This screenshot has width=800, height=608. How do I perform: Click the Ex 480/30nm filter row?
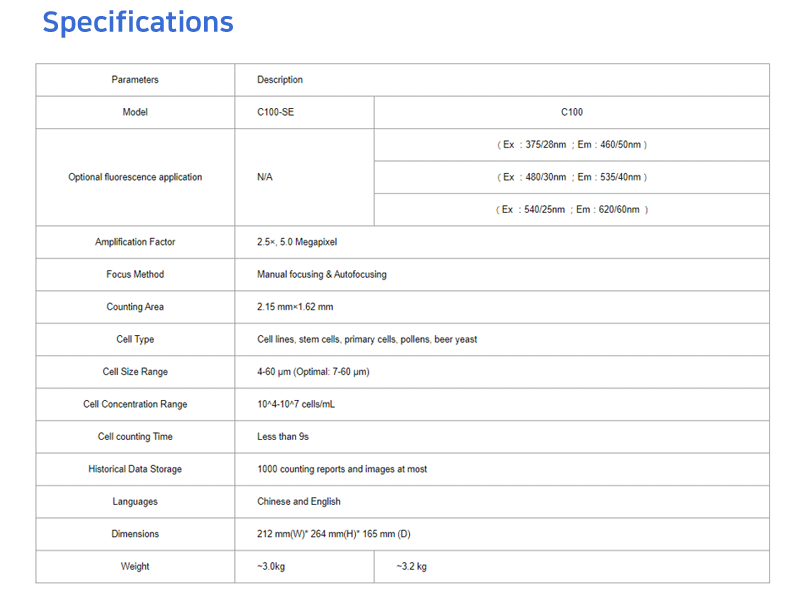pyautogui.click(x=572, y=177)
